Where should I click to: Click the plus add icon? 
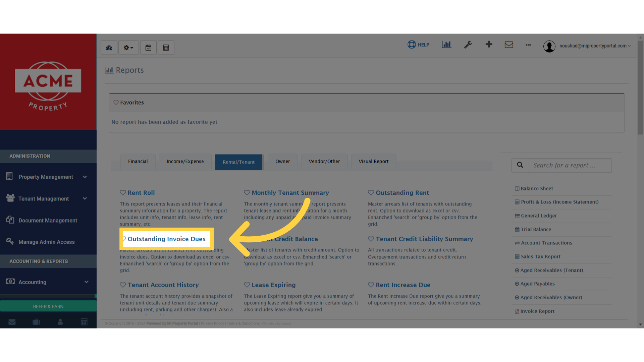pos(489,44)
